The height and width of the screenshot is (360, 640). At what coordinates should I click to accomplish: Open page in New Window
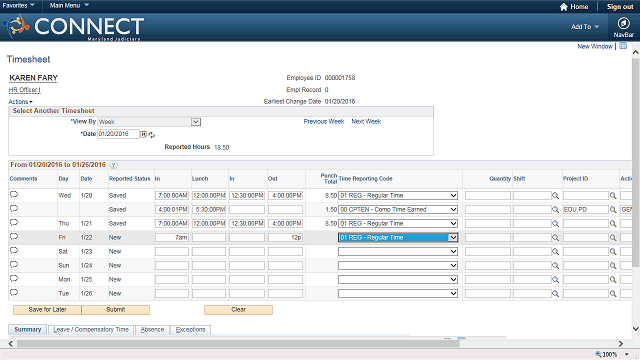(x=595, y=47)
